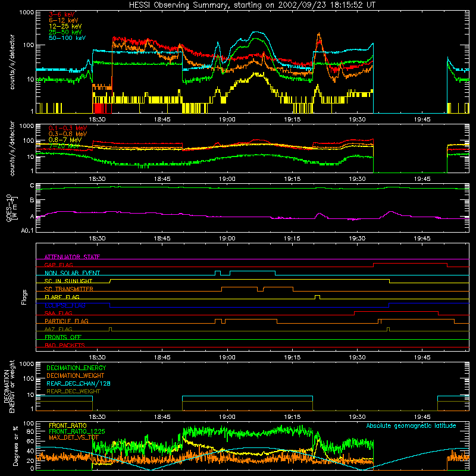Click the FRONT_RATIO_1225 legend label
The height and width of the screenshot is (476, 476).
pyautogui.click(x=77, y=431)
